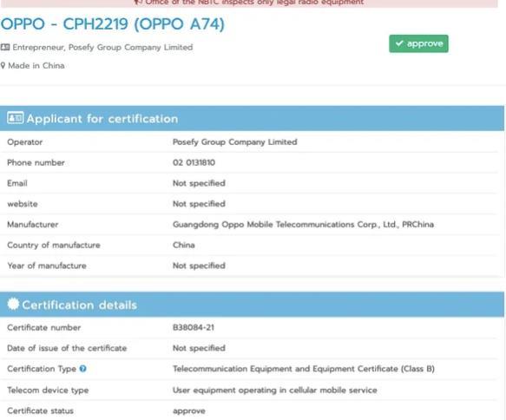The width and height of the screenshot is (506, 420).
Task: Select the website 'Not specified' value
Action: [x=199, y=204]
